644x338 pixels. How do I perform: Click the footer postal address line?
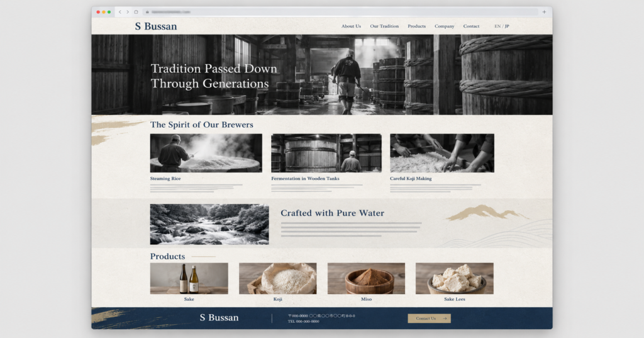[x=321, y=316]
